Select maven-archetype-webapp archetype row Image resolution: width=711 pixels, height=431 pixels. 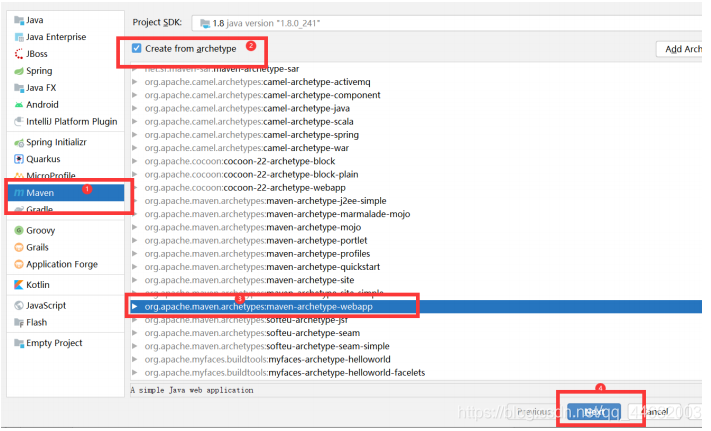click(416, 306)
